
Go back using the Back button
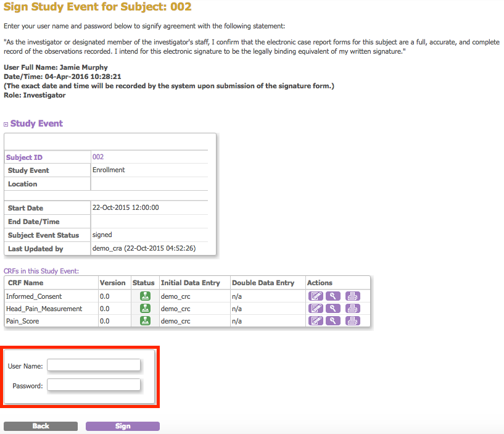pyautogui.click(x=41, y=426)
